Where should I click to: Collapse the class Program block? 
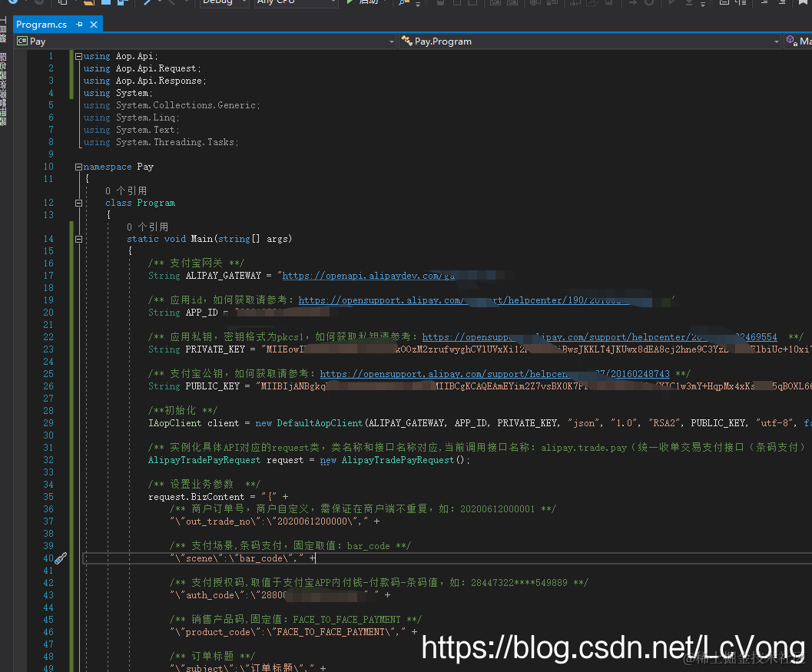[78, 203]
